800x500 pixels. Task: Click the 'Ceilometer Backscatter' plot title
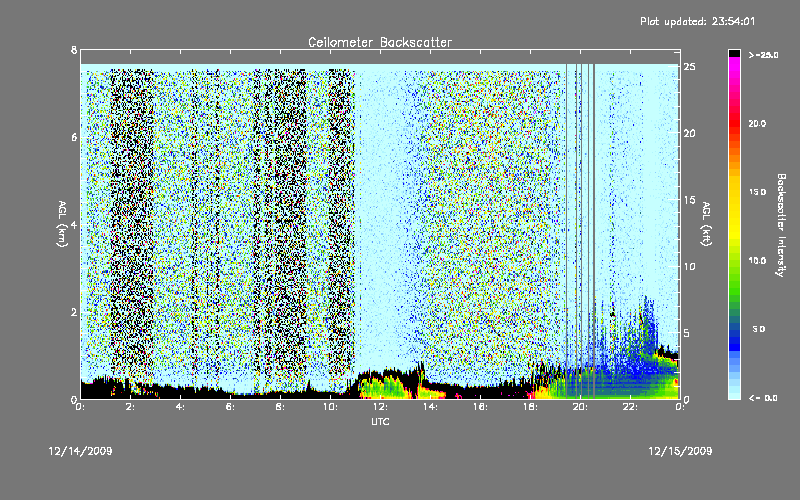coord(380,42)
